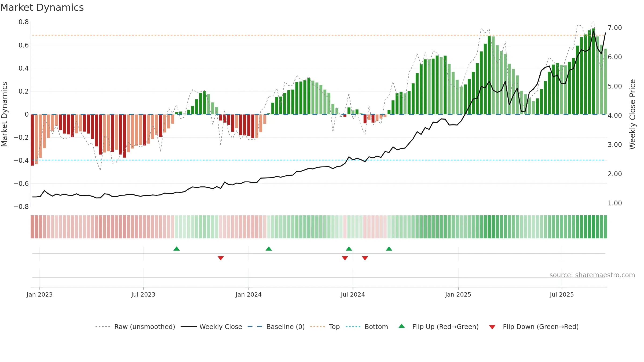Click the Jan 2025 axis label
This screenshot has width=644, height=362.
(x=458, y=294)
